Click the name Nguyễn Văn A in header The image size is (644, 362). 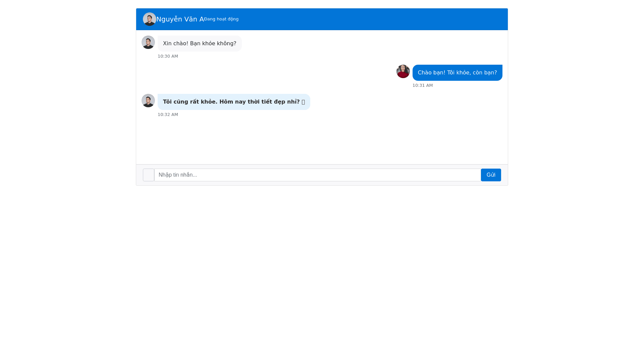(x=180, y=19)
